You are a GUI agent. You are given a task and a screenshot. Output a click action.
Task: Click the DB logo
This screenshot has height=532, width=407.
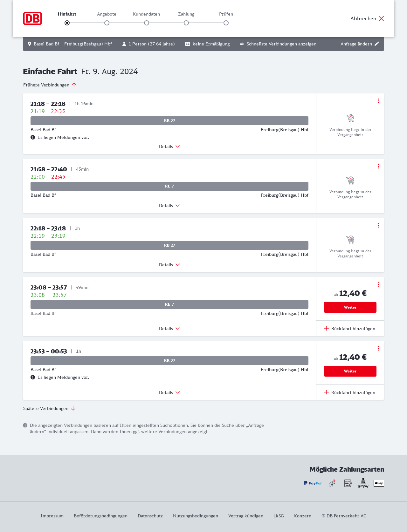pyautogui.click(x=32, y=18)
